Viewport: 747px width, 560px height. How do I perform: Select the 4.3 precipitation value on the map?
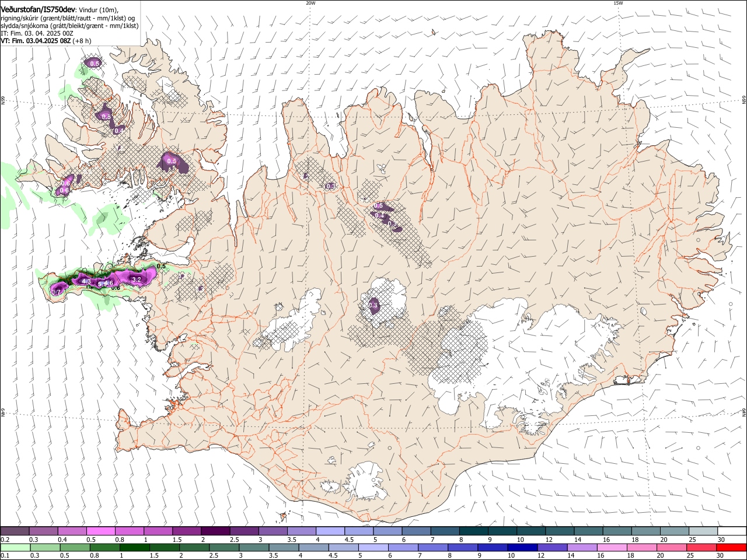[86, 281]
